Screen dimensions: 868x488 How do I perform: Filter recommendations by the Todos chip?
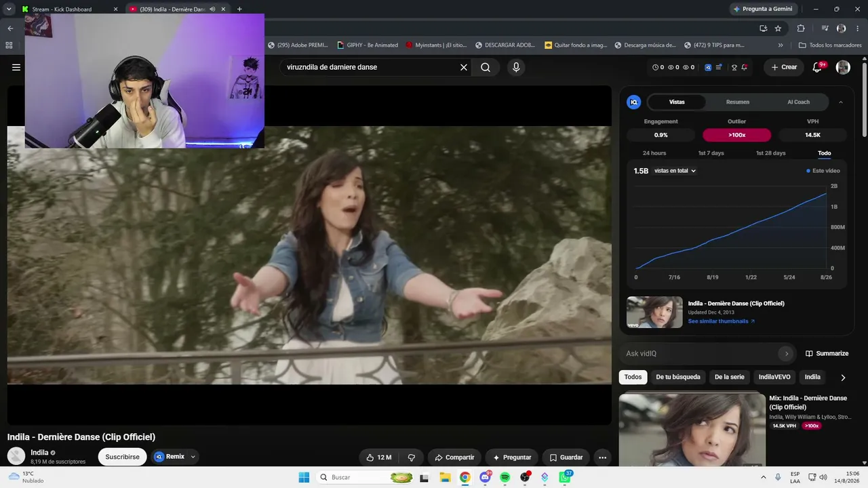click(x=633, y=378)
